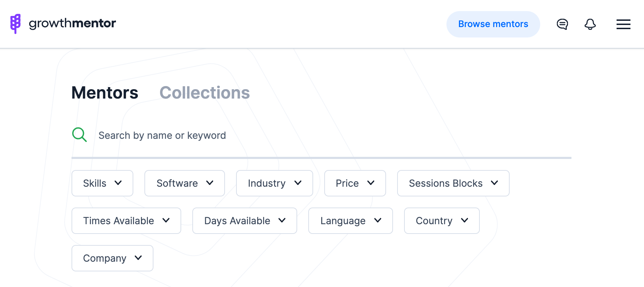
Task: Open the messages chat icon
Action: tap(562, 24)
